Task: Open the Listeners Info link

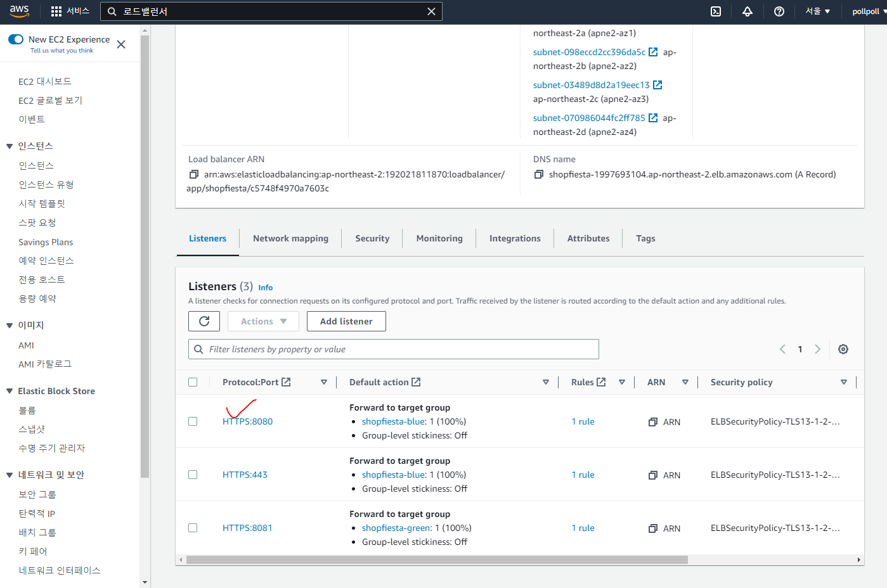Action: coord(265,287)
